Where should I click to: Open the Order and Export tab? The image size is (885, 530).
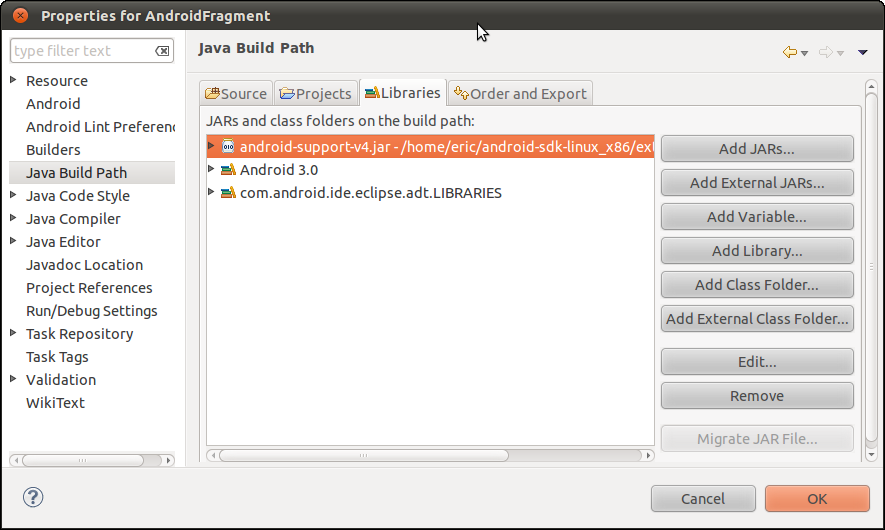pos(520,93)
